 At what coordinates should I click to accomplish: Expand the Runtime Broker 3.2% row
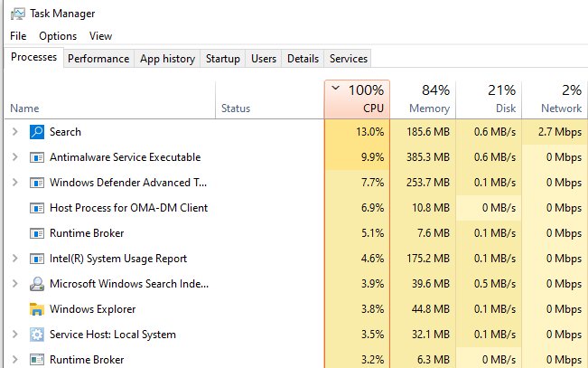15,359
